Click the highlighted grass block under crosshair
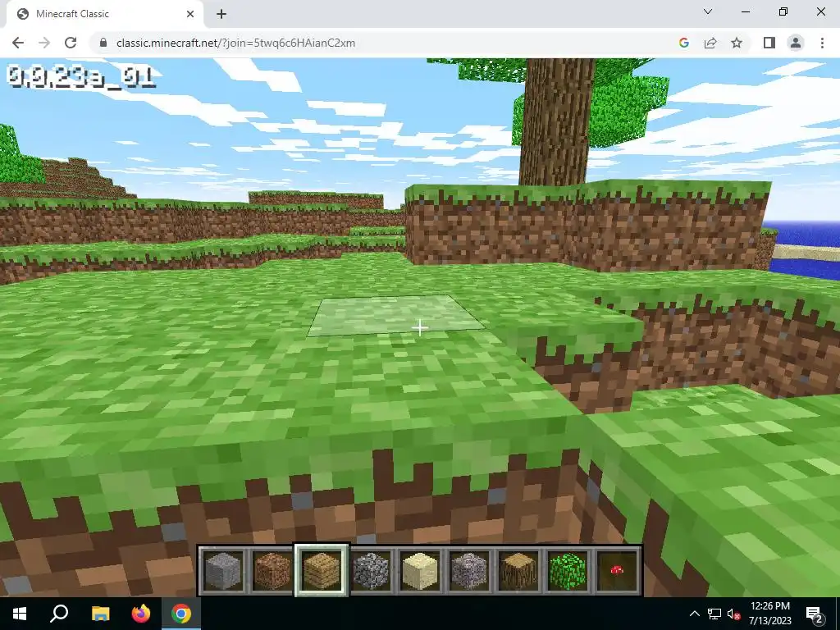The width and height of the screenshot is (840, 630). click(x=395, y=315)
